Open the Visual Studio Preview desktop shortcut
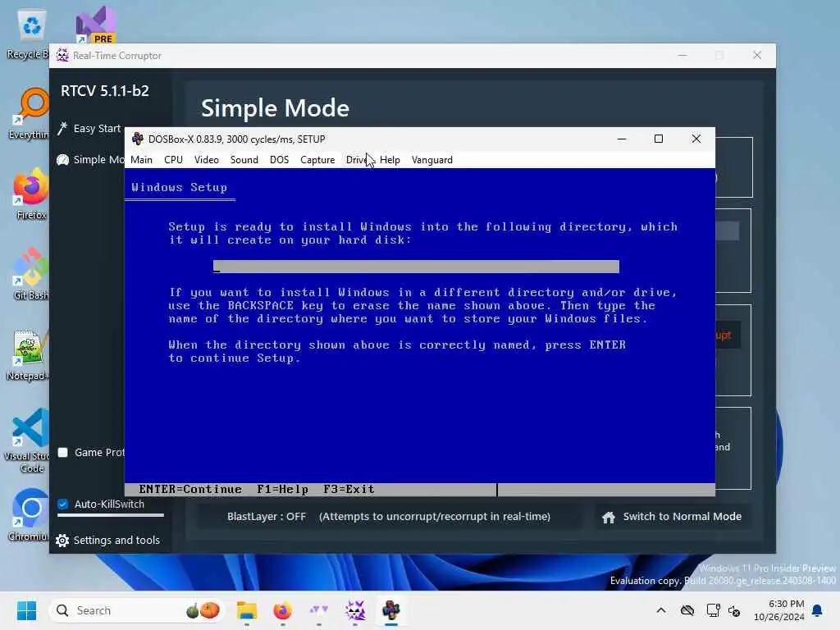 pos(95,25)
